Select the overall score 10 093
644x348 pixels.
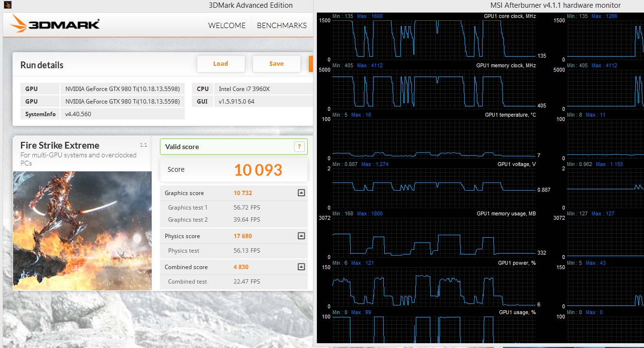[x=258, y=170]
